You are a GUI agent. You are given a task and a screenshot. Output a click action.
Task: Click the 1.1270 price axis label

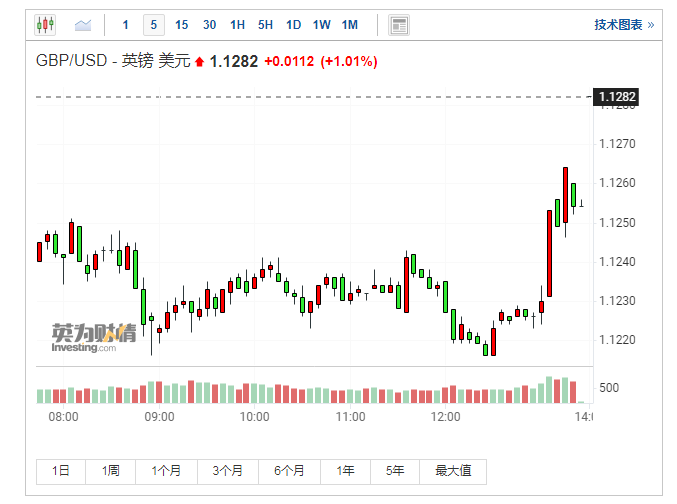[x=617, y=144]
